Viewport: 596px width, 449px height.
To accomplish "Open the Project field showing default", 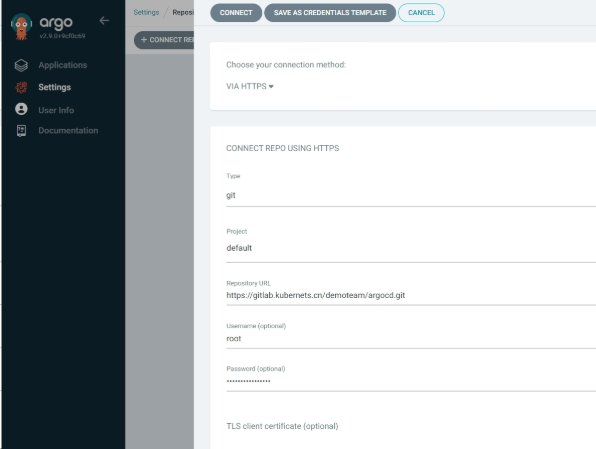I will [411, 248].
